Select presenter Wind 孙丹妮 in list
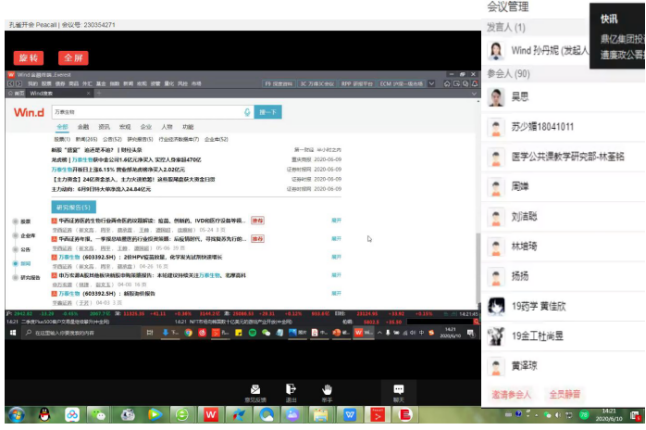This screenshot has height=430, width=646. click(x=496, y=51)
